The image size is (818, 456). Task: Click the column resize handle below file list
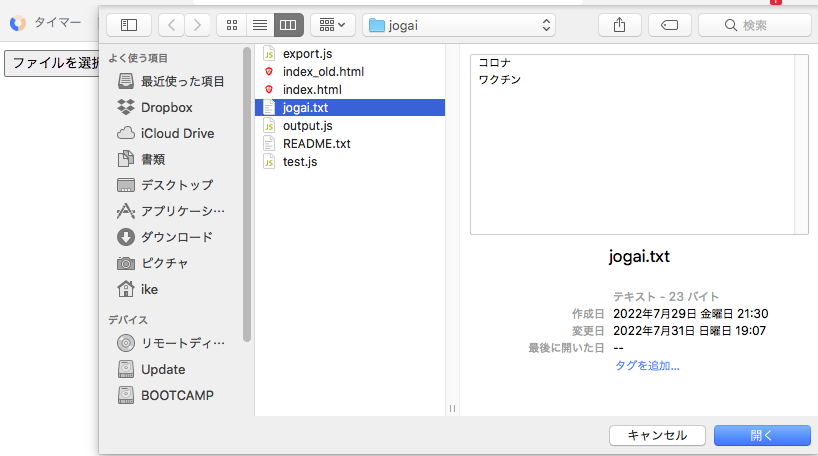452,409
